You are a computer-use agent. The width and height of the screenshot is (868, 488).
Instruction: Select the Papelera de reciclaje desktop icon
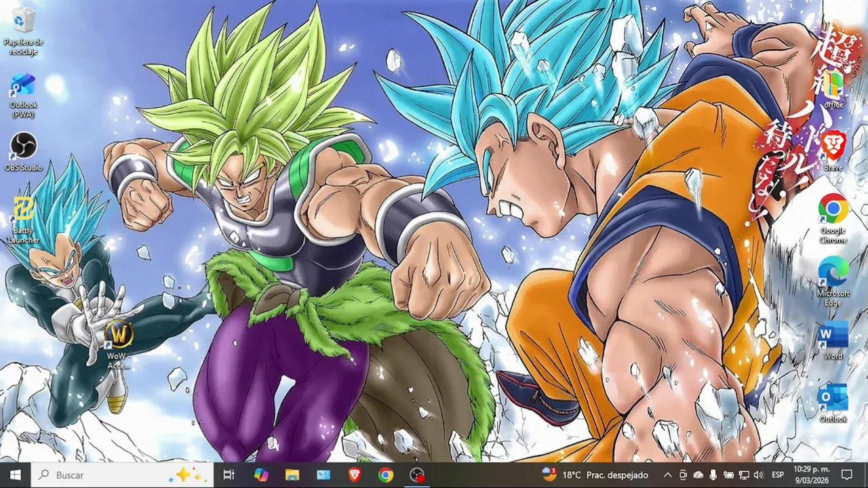pyautogui.click(x=23, y=30)
